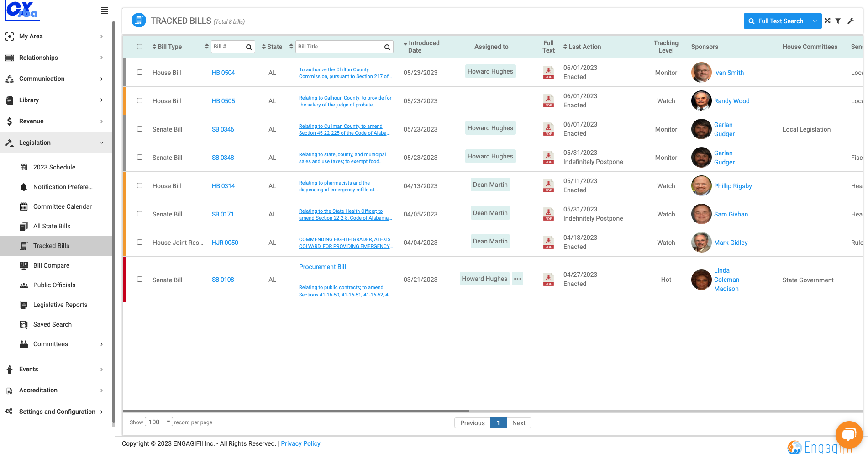Go to the Next page button

519,423
